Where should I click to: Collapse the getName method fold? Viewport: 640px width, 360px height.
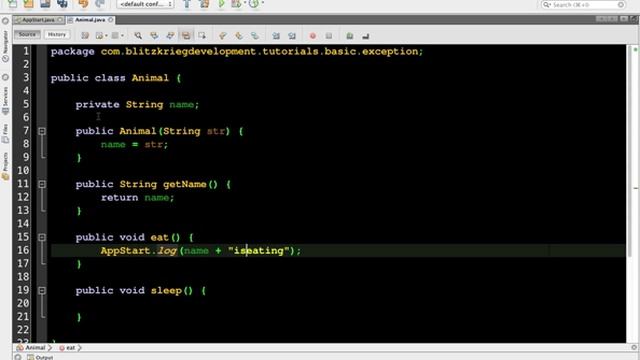pos(42,184)
